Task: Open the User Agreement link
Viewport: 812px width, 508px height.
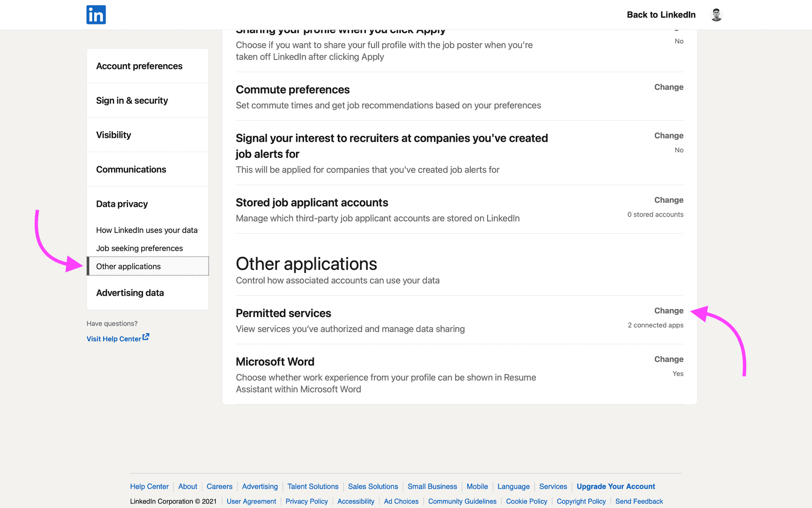Action: tap(251, 501)
